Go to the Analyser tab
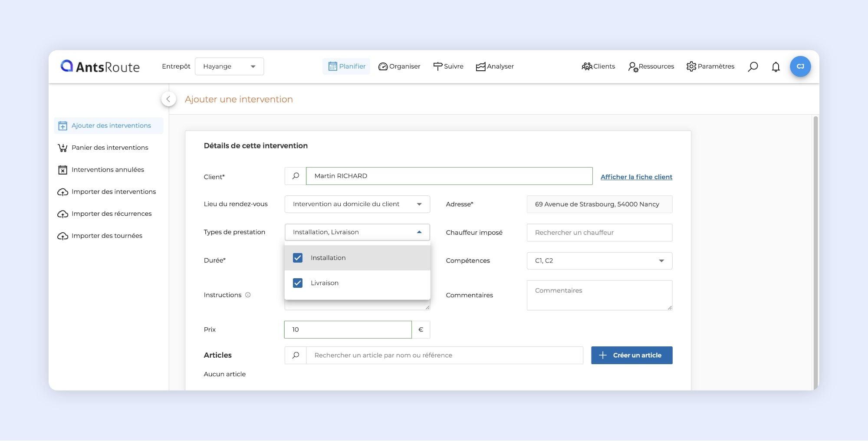 495,66
